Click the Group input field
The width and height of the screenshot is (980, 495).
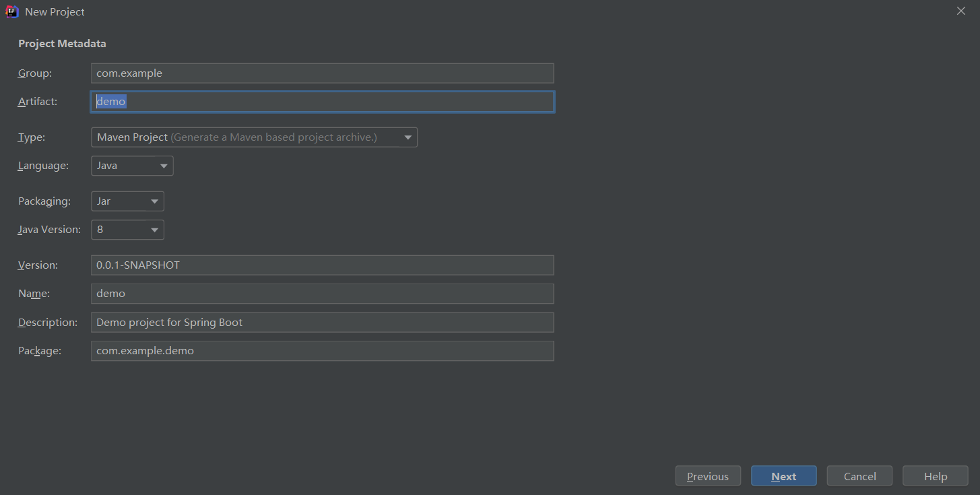click(x=323, y=73)
